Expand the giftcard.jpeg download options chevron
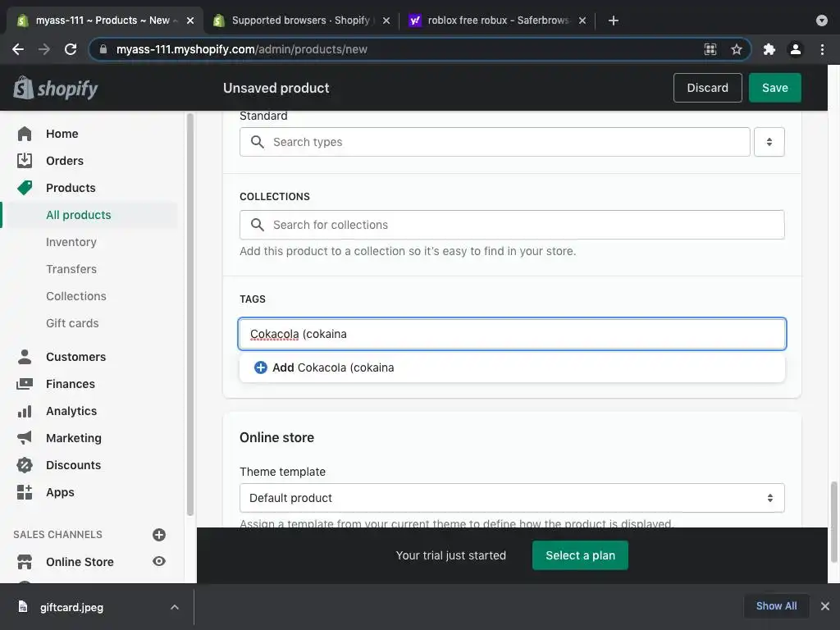840x630 pixels. coord(175,607)
